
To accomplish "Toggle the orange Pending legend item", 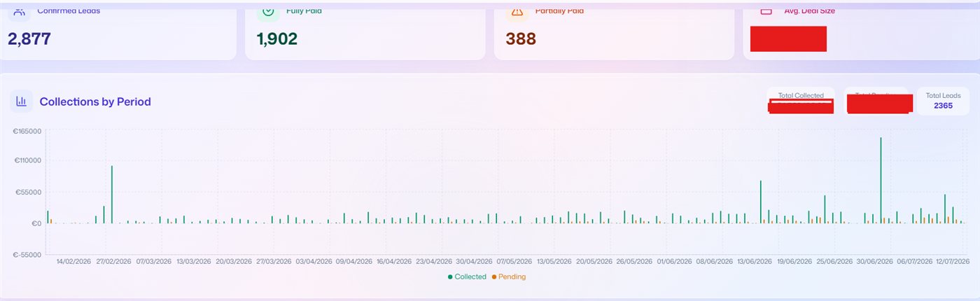I will click(x=509, y=276).
